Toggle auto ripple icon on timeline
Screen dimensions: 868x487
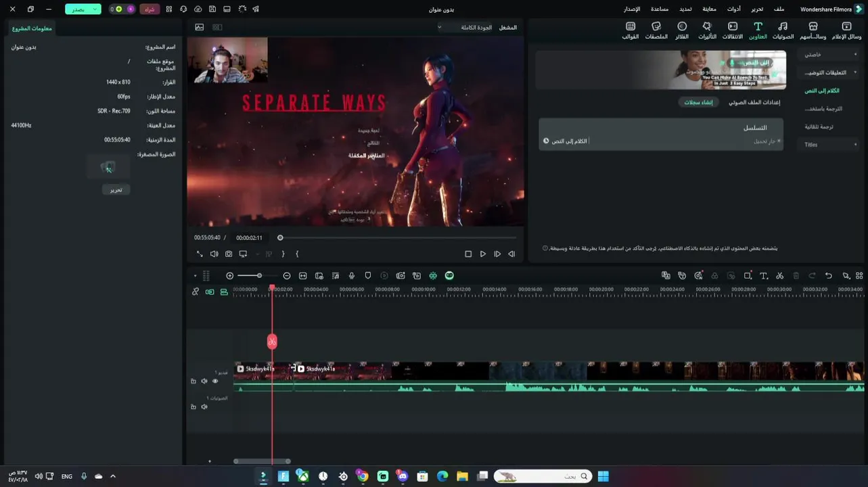pos(210,292)
